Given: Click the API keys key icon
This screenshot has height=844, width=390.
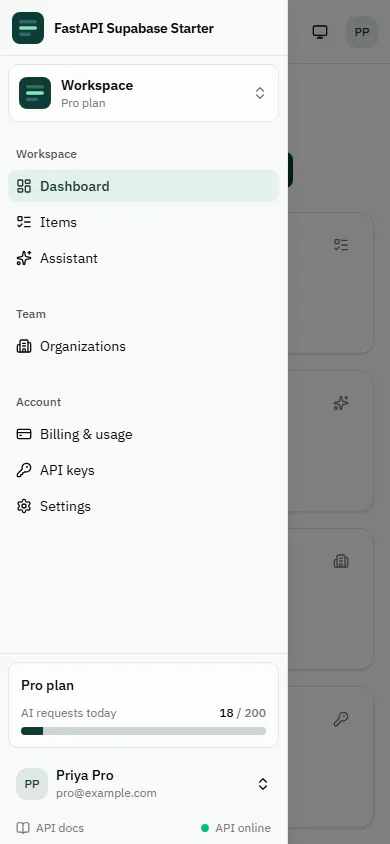Looking at the screenshot, I should pos(24,470).
